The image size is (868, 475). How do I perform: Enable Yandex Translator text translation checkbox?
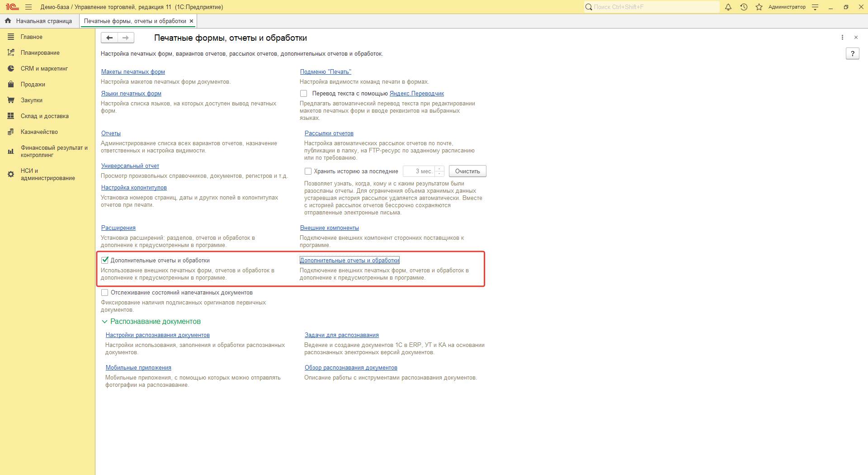pyautogui.click(x=304, y=94)
